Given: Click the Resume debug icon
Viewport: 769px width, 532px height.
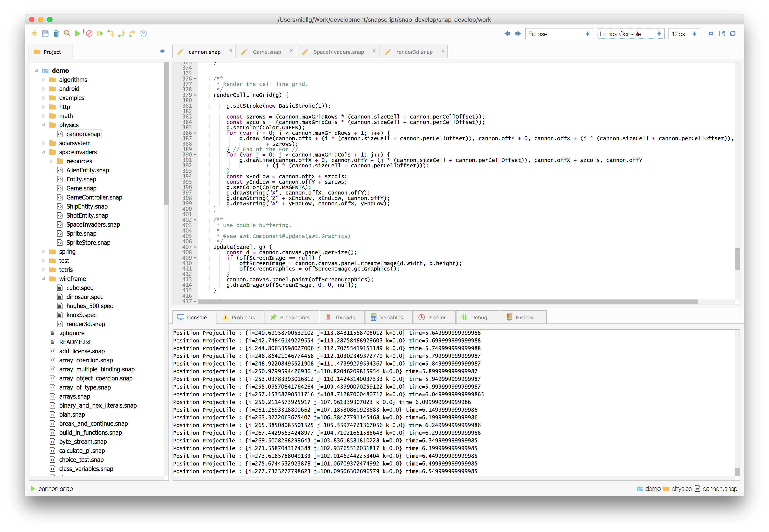Looking at the screenshot, I should tap(100, 34).
